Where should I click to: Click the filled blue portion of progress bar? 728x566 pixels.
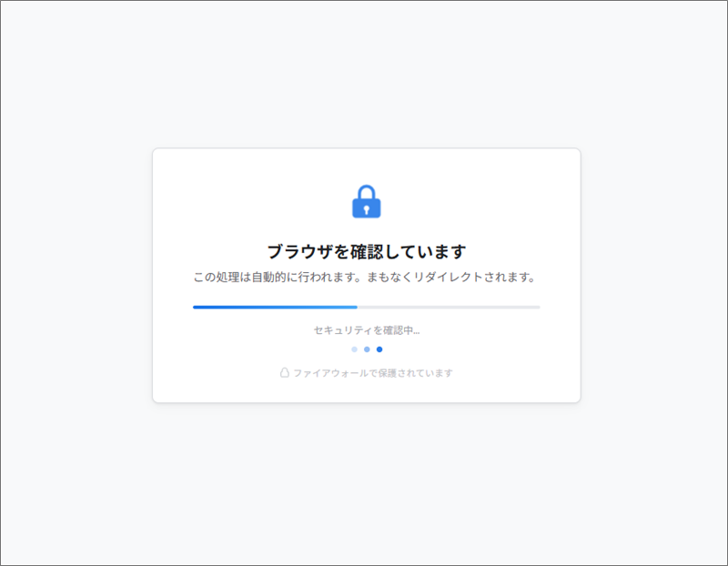coord(275,307)
